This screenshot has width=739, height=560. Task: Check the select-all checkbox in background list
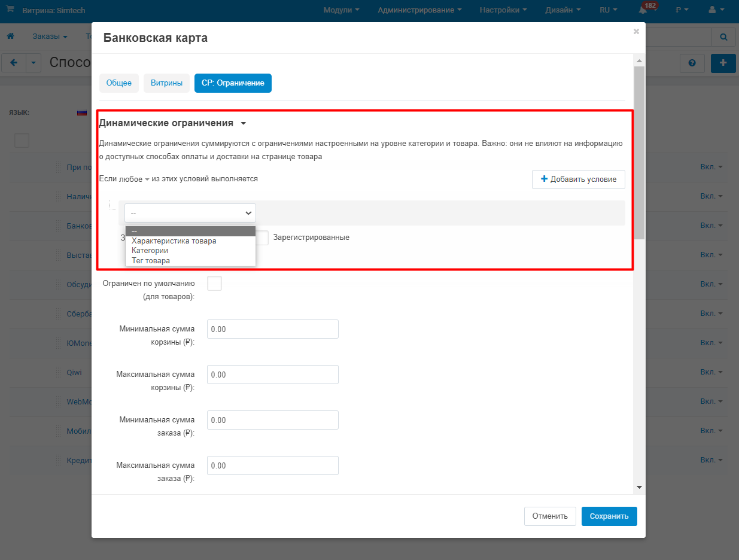(22, 140)
